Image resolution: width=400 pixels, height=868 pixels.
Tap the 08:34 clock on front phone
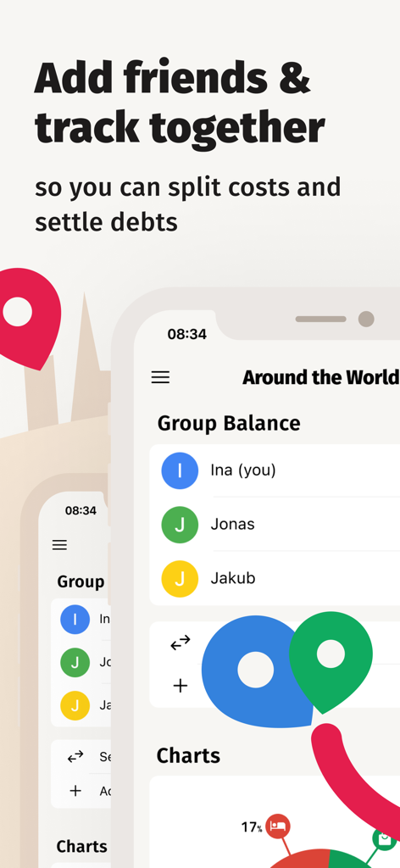tap(187, 334)
